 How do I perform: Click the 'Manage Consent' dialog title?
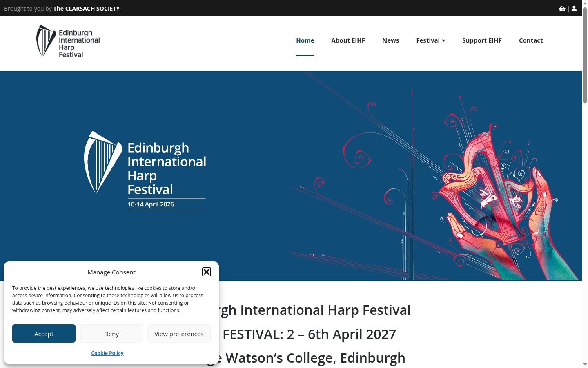111,272
